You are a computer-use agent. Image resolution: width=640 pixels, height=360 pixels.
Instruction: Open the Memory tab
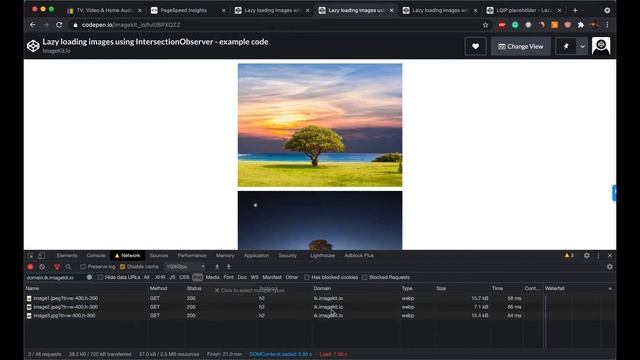225,256
